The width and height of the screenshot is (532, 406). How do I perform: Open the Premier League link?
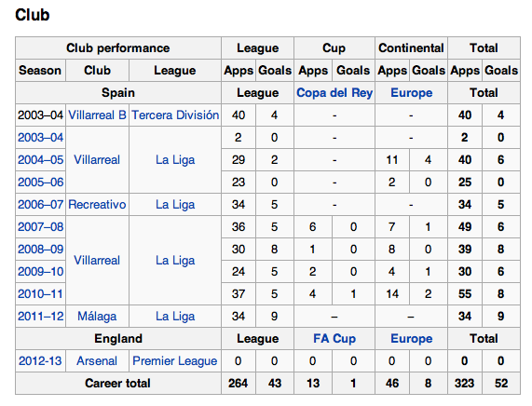coord(175,361)
